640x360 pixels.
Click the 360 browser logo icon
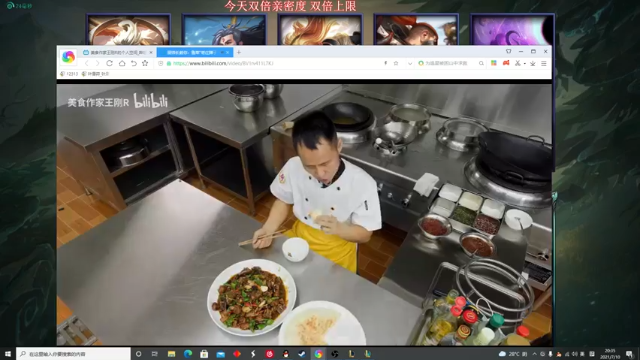point(68,57)
